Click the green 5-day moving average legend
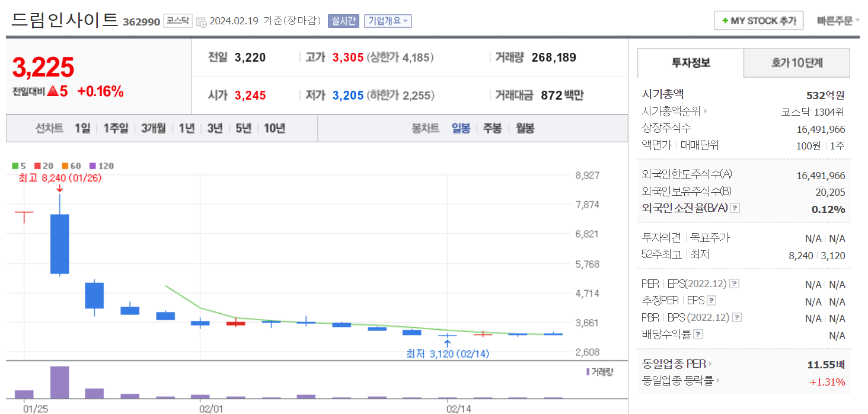 [18, 166]
